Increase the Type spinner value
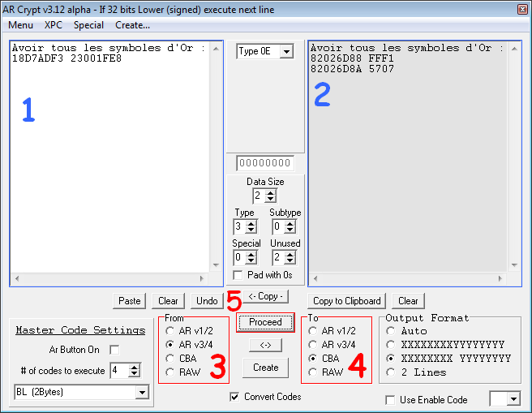This screenshot has width=532, height=413. (x=251, y=224)
